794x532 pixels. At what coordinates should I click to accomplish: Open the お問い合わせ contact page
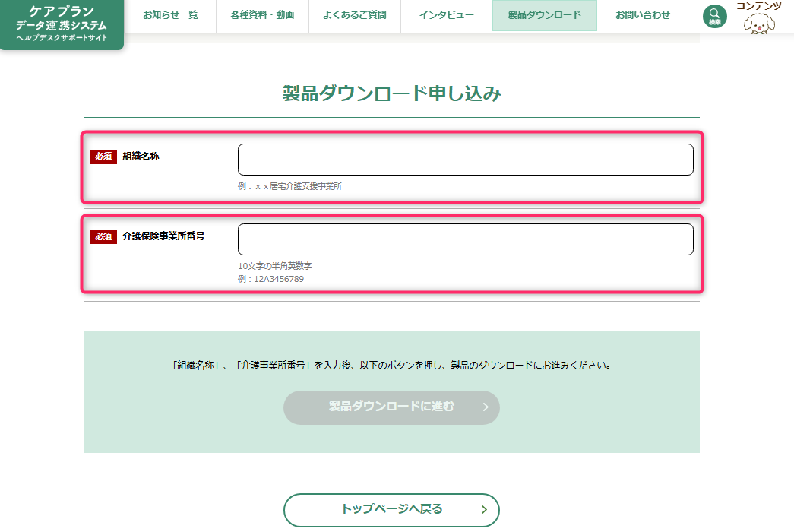[643, 15]
